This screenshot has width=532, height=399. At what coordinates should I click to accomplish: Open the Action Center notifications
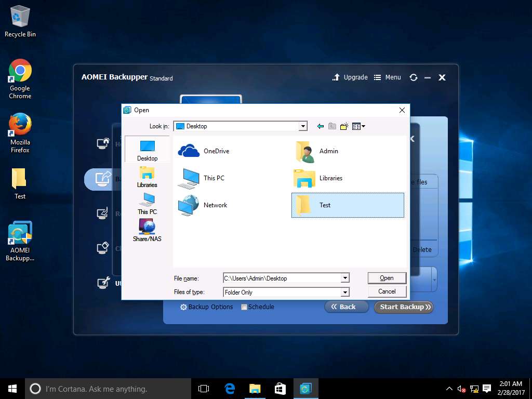click(487, 389)
